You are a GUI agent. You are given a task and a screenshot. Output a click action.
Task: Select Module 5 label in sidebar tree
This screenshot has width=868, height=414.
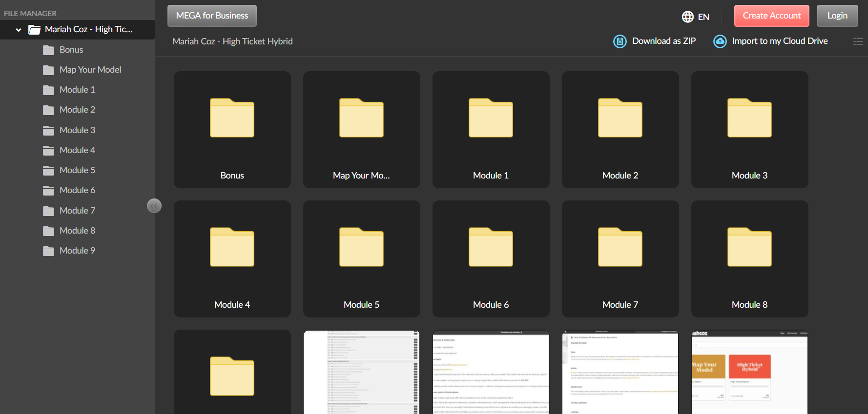77,170
